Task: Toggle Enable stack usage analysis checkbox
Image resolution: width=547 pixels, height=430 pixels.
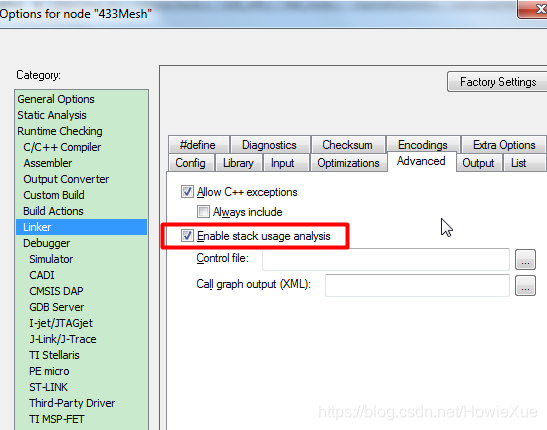Action: [x=187, y=235]
